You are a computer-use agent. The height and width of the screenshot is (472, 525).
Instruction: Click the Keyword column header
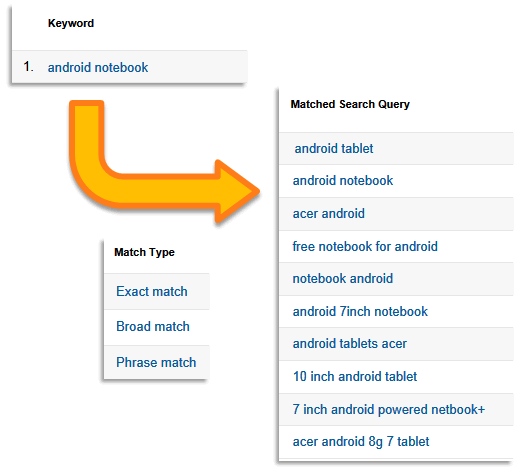[x=71, y=23]
